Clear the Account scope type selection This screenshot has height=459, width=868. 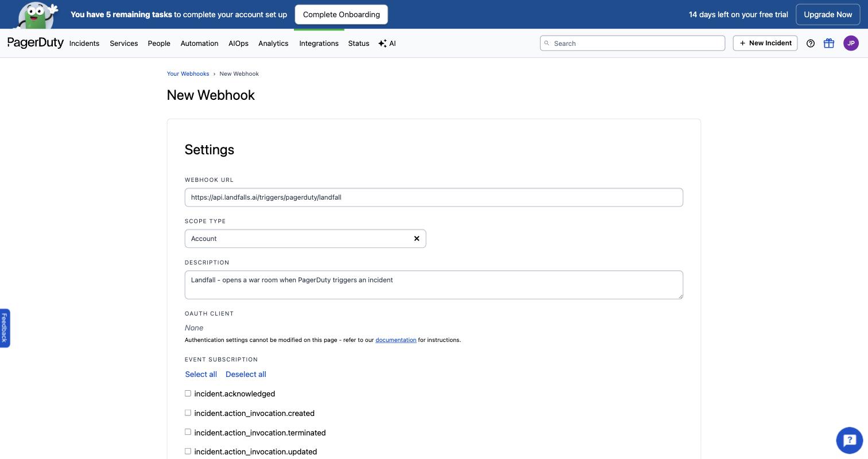coord(417,239)
